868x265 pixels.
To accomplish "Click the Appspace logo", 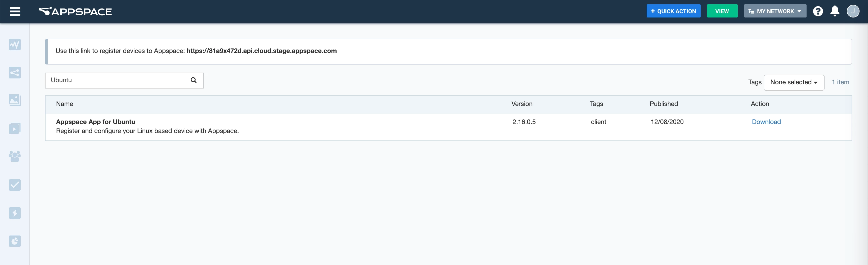I will click(75, 11).
